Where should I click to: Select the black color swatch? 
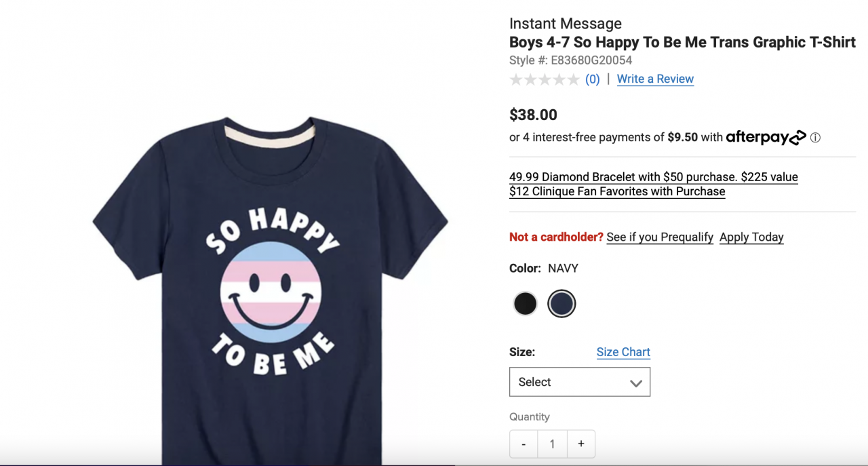point(525,303)
